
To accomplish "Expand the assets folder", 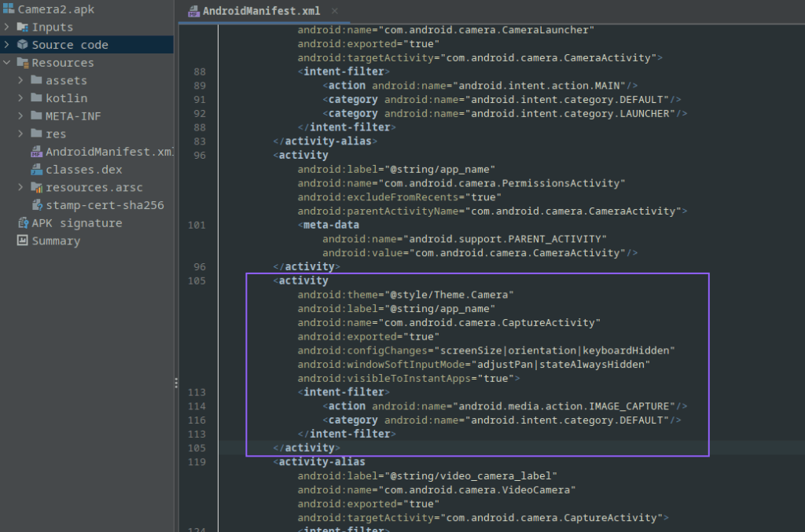I will [21, 81].
